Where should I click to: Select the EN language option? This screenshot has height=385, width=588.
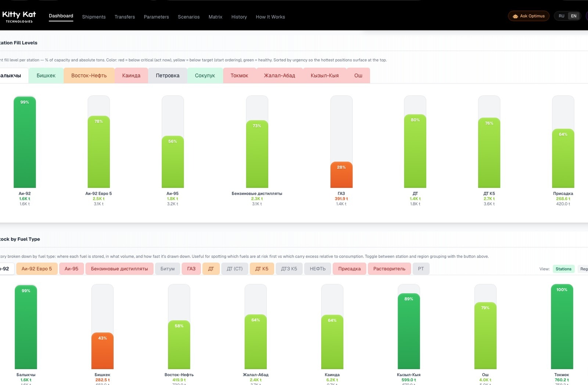pyautogui.click(x=573, y=16)
